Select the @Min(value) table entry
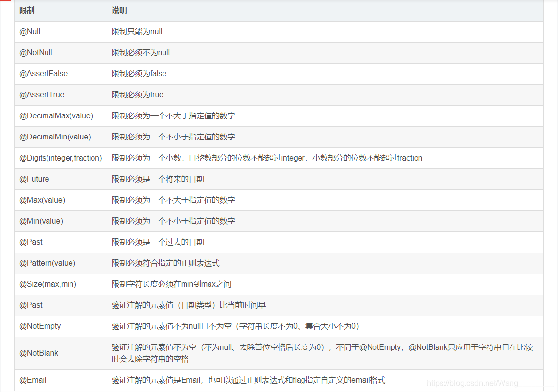The image size is (558, 392). tap(41, 221)
